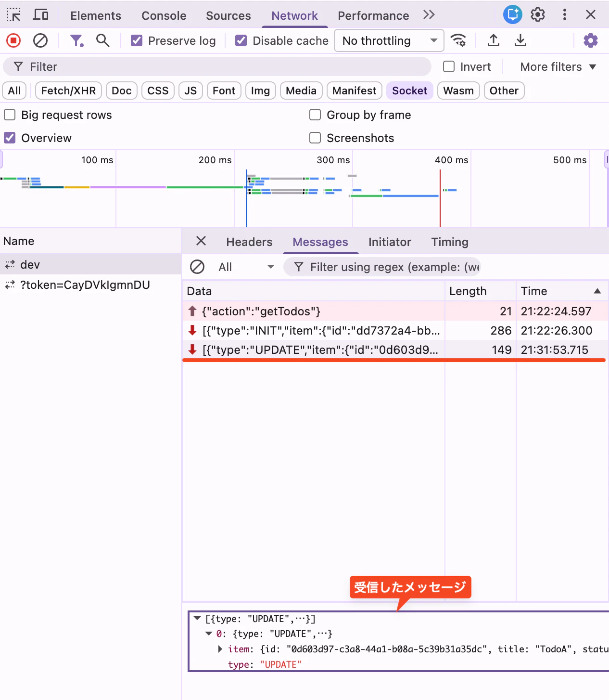Focus the message regex filter field
This screenshot has width=609, height=700.
382,267
